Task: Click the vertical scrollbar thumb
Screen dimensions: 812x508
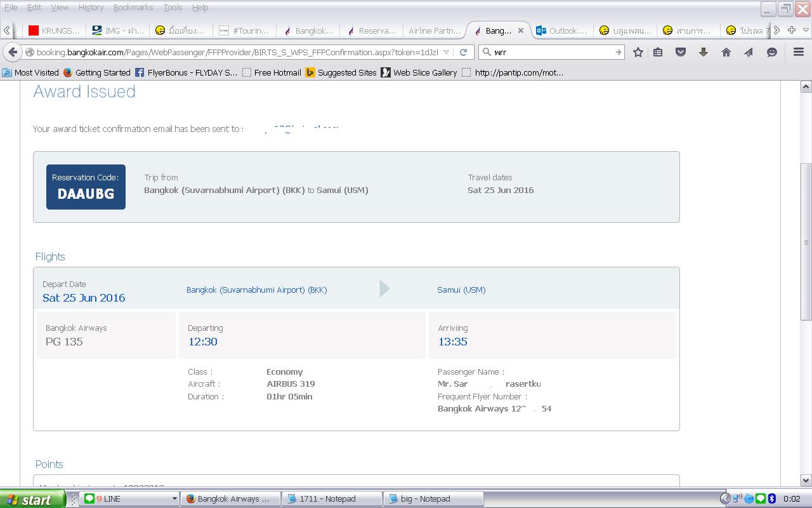Action: pos(806,241)
